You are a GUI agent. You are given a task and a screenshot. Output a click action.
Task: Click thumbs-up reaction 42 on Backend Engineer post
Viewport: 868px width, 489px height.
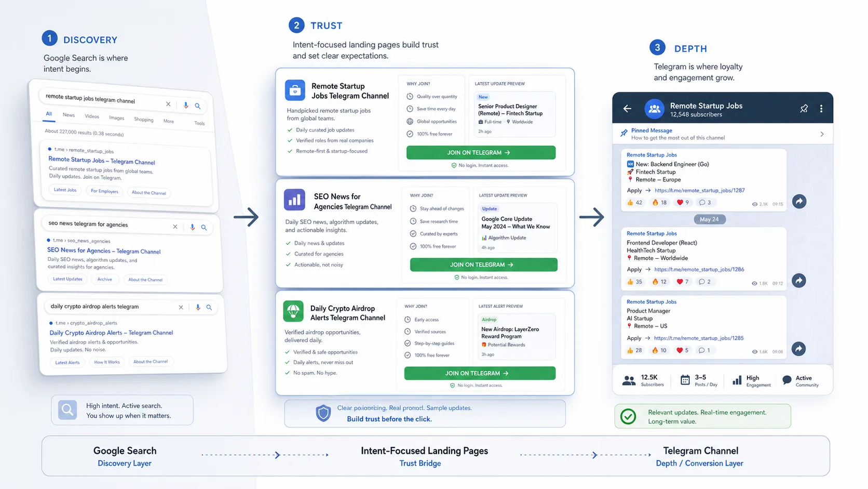pos(634,203)
